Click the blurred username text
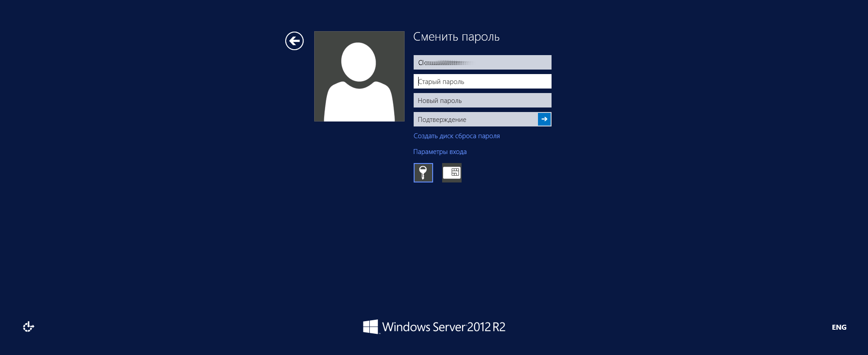 click(x=445, y=63)
